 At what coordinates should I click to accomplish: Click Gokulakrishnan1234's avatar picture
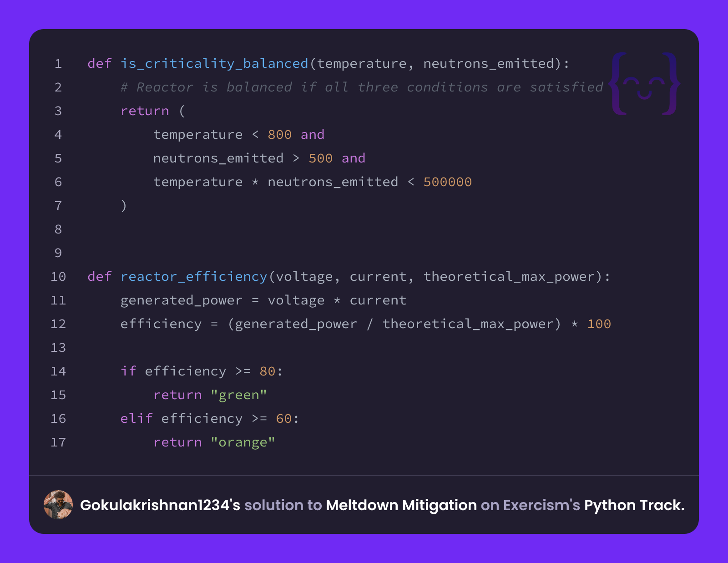(x=58, y=505)
